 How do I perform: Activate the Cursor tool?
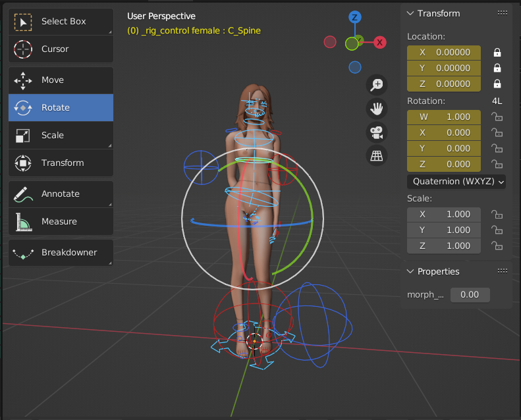point(61,49)
